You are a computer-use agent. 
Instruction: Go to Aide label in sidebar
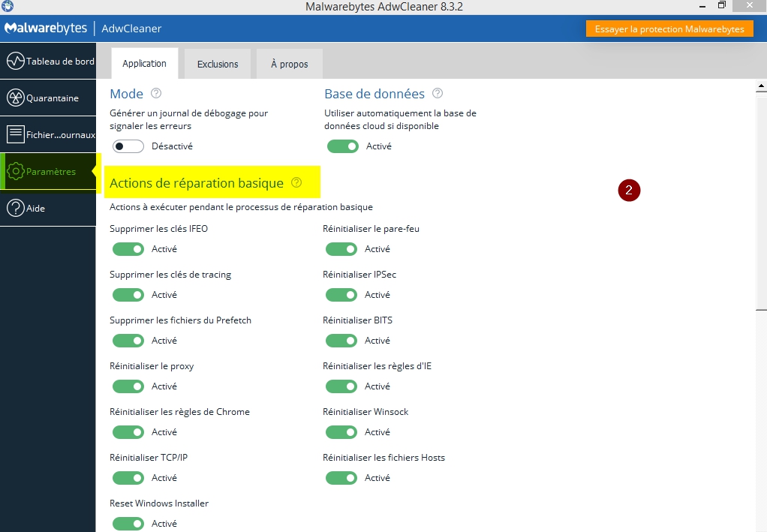36,209
